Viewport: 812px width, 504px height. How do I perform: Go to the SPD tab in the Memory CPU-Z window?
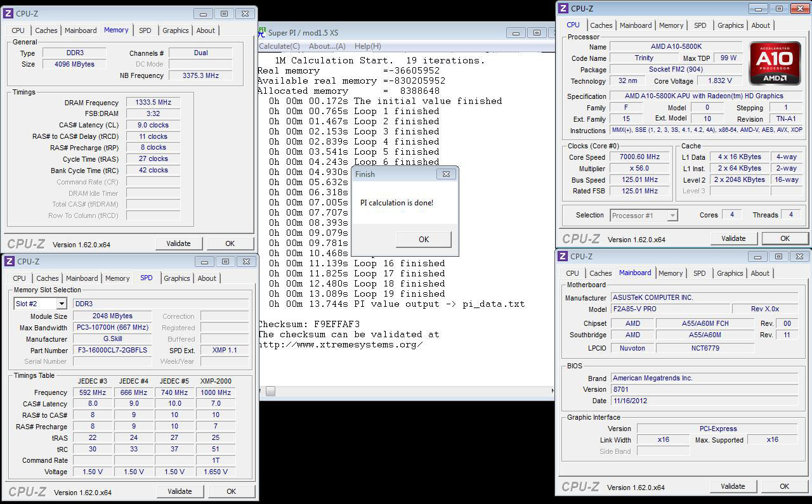coord(145,30)
